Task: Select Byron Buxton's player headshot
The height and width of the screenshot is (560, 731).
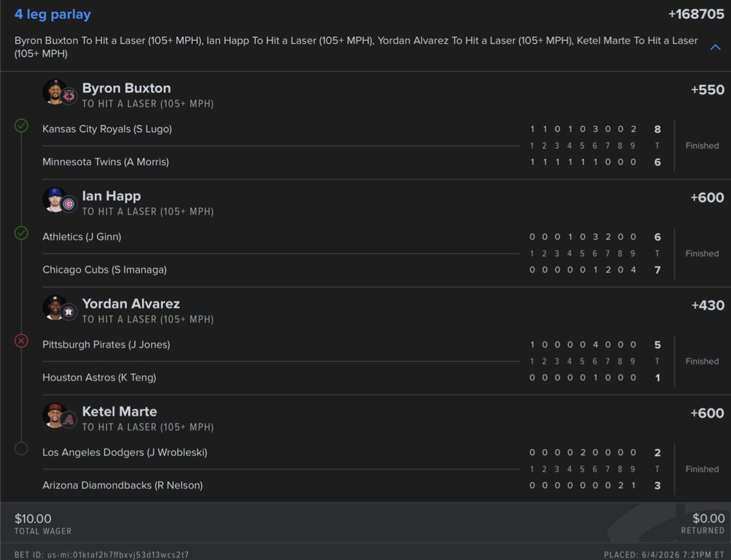Action: tap(54, 92)
